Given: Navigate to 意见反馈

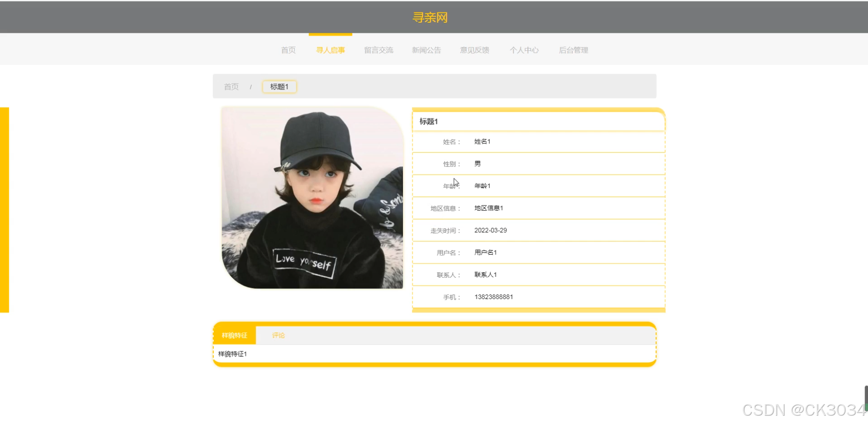Looking at the screenshot, I should 474,50.
